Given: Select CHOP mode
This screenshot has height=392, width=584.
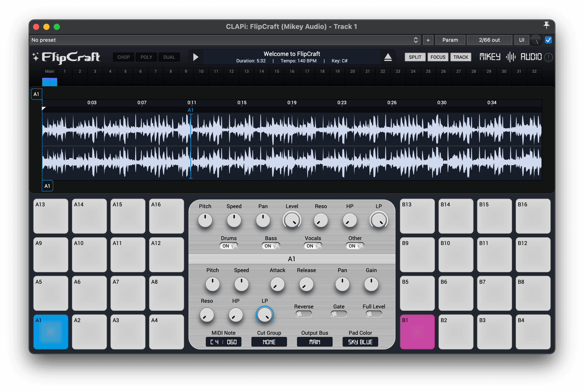Looking at the screenshot, I should [123, 57].
